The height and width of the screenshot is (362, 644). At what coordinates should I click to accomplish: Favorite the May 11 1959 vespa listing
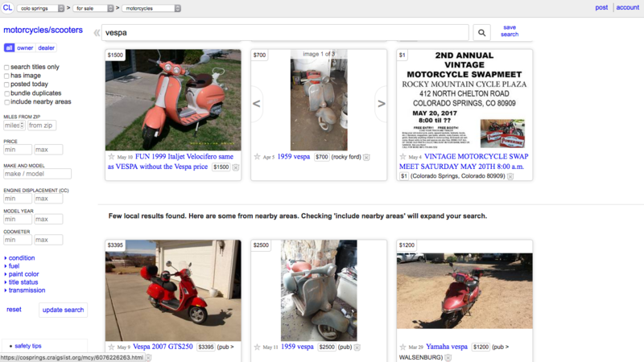click(257, 347)
